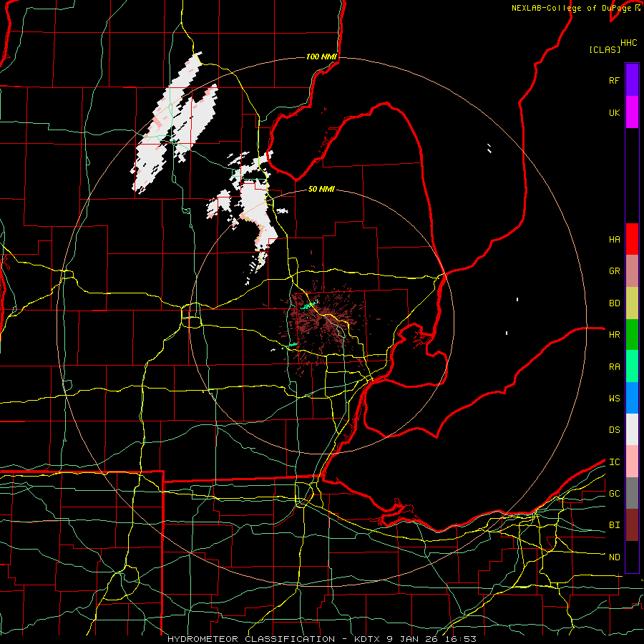
Task: Click the RF purple legend swatch
Action: (632, 80)
